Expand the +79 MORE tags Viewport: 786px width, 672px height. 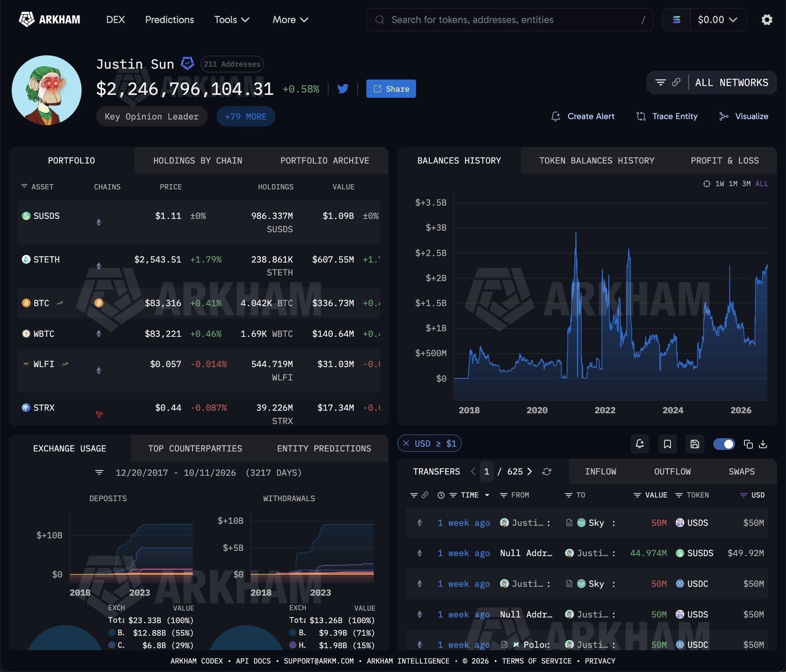[246, 116]
